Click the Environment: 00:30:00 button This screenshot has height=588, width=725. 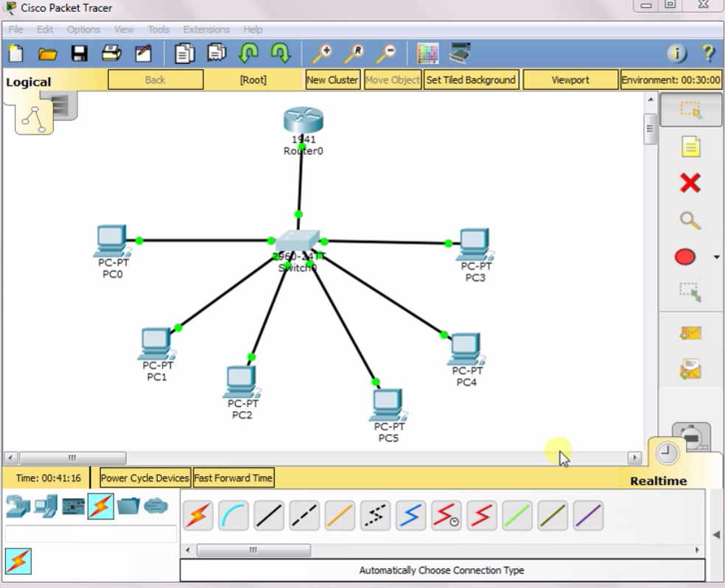click(670, 80)
